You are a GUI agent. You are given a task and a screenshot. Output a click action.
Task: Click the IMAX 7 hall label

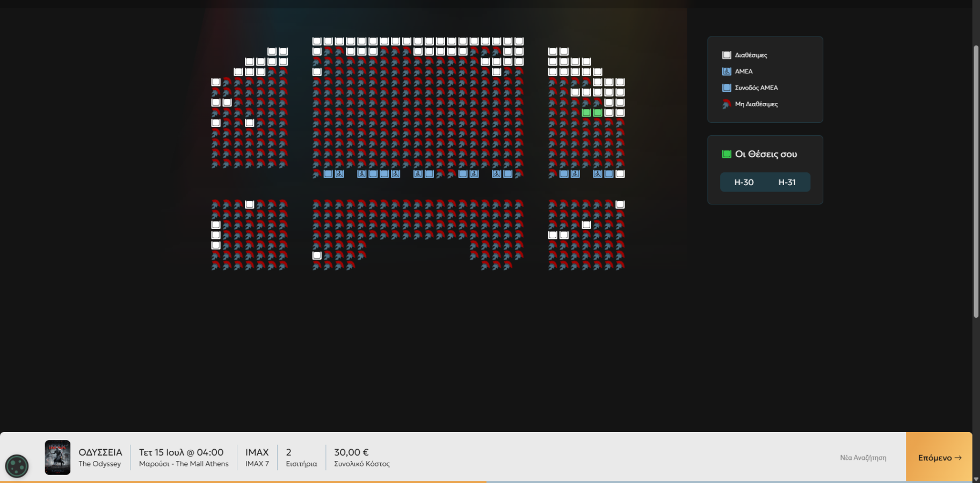(x=257, y=464)
